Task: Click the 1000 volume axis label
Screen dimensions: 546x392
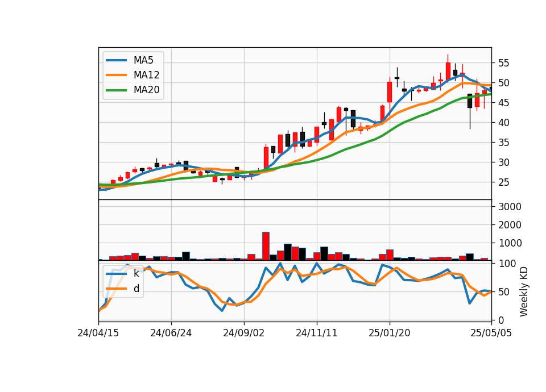Action: tap(510, 243)
